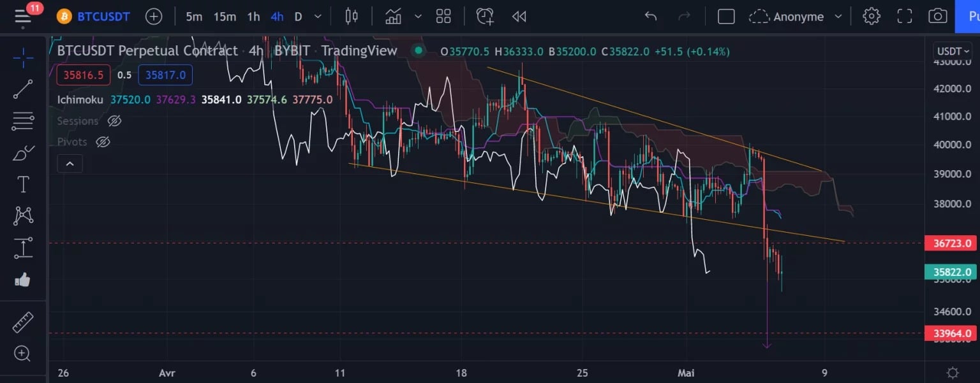
Task: Select the D daily timeframe
Action: click(x=298, y=17)
